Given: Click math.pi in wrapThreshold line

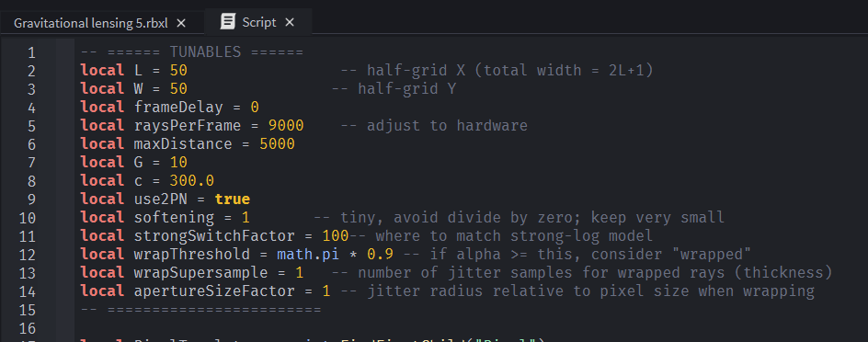Looking at the screenshot, I should [308, 254].
